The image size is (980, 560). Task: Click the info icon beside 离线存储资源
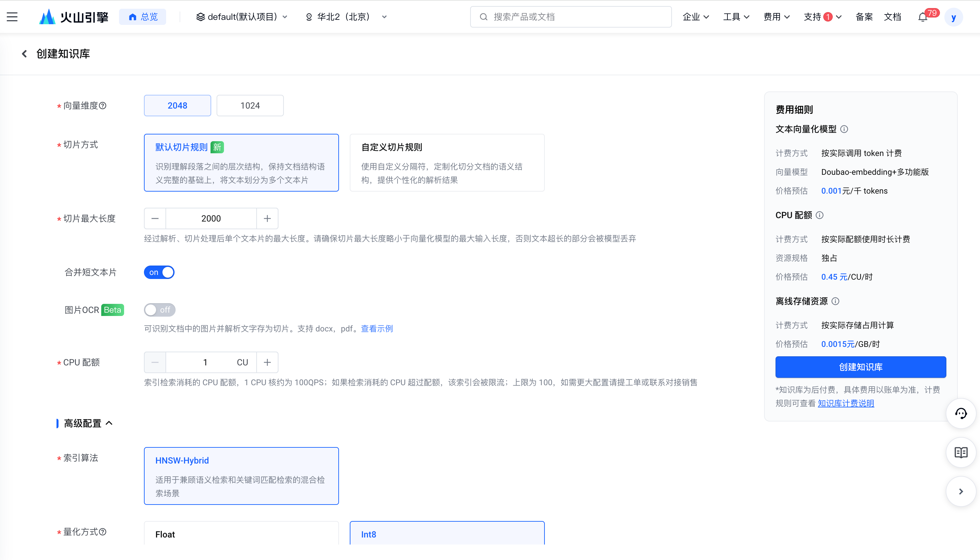[835, 302]
